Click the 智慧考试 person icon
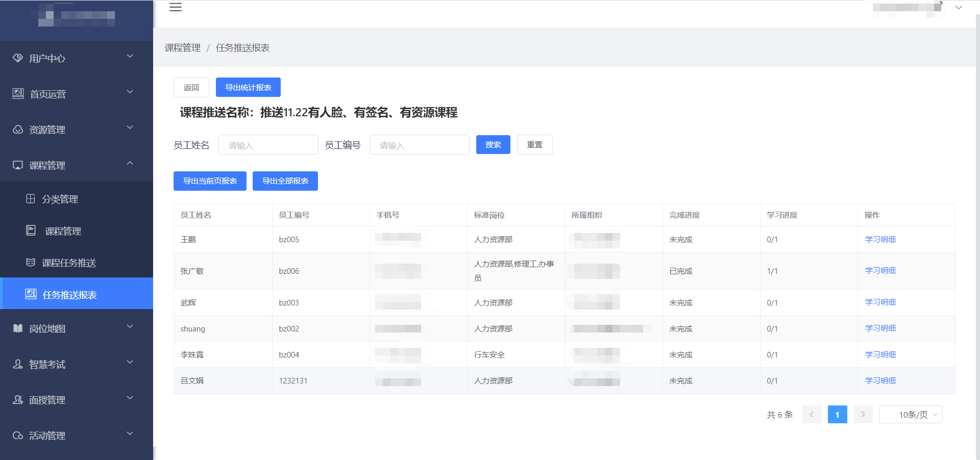Screen dimensions: 980x460 18,364
